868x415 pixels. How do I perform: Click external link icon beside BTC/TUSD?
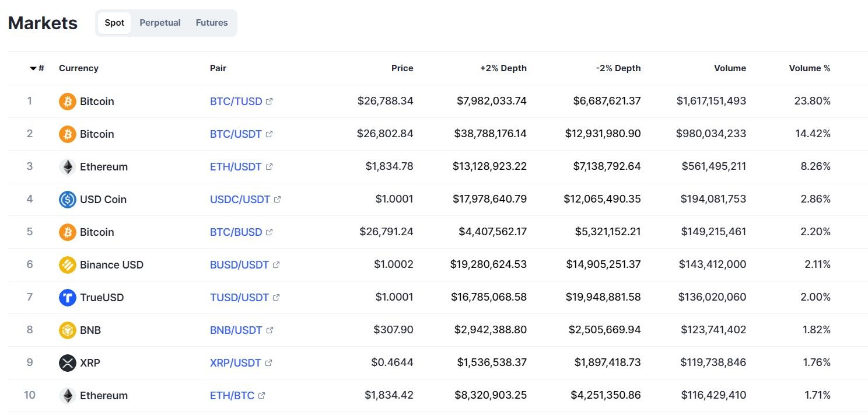click(269, 102)
